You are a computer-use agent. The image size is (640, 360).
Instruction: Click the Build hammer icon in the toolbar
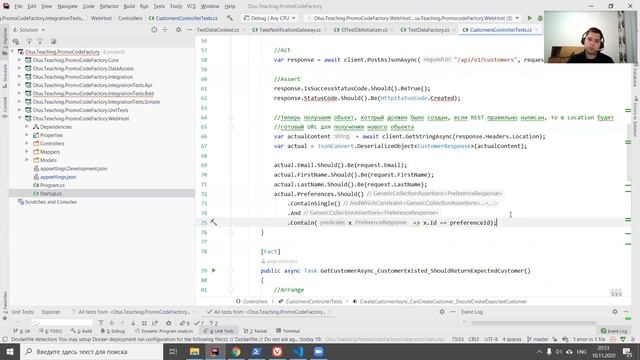(230, 18)
